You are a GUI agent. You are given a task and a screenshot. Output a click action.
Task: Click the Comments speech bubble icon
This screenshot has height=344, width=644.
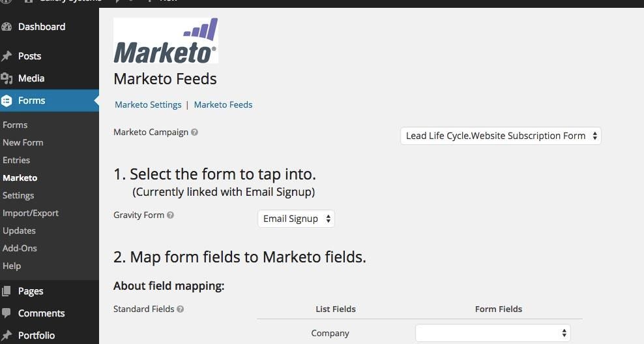pyautogui.click(x=6, y=313)
